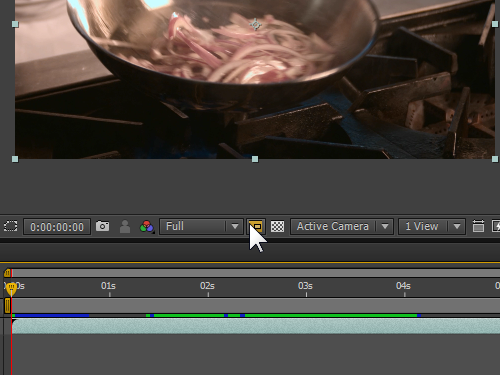Toggle the Fast Previews lightning icon
Viewport: 500px width, 375px height.
pos(496,226)
